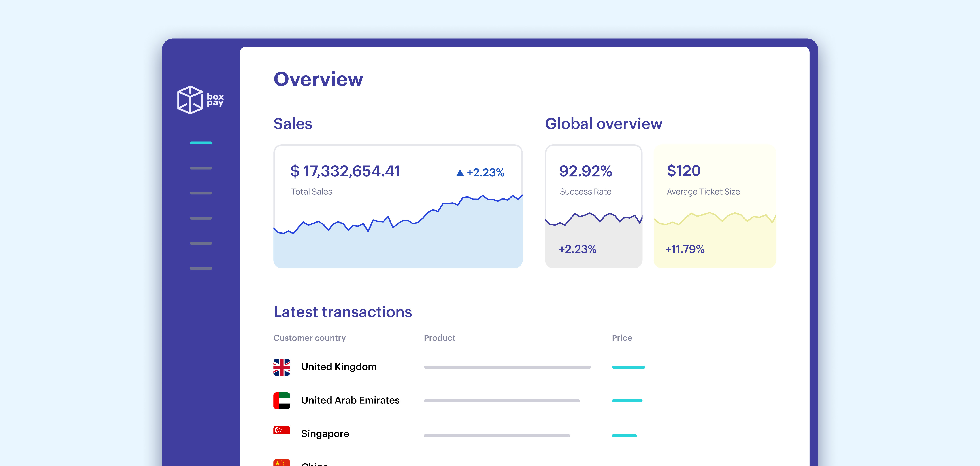This screenshot has height=466, width=980.
Task: Click the Sales section heading
Action: coord(293,124)
